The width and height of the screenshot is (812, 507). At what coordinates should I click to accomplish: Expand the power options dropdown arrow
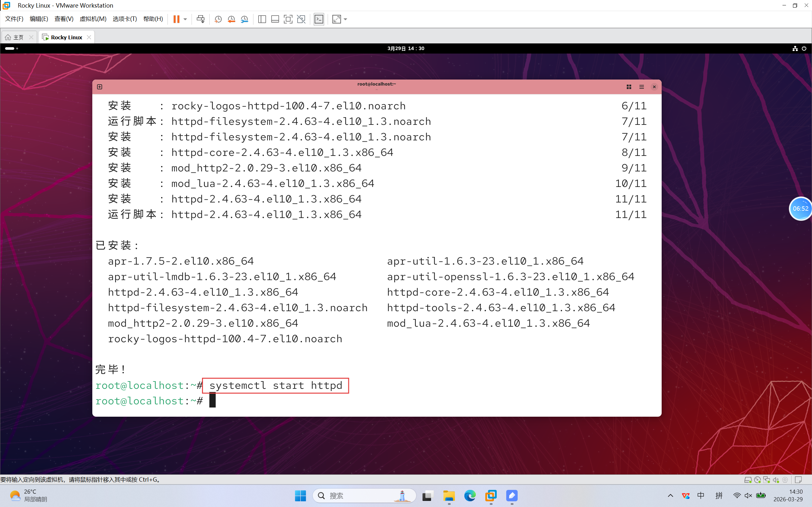point(185,19)
